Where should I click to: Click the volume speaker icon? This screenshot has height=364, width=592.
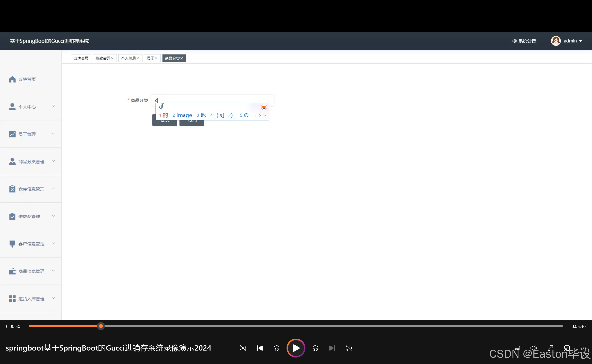click(533, 348)
